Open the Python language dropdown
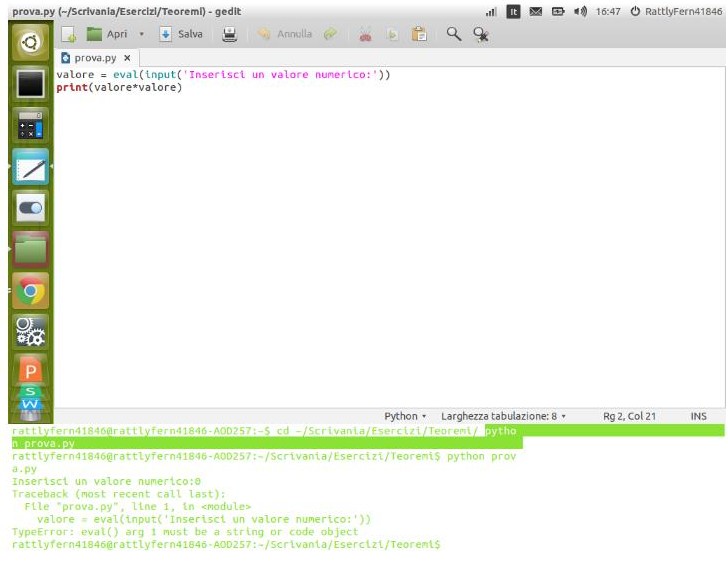Image resolution: width=728 pixels, height=572 pixels. [x=405, y=416]
